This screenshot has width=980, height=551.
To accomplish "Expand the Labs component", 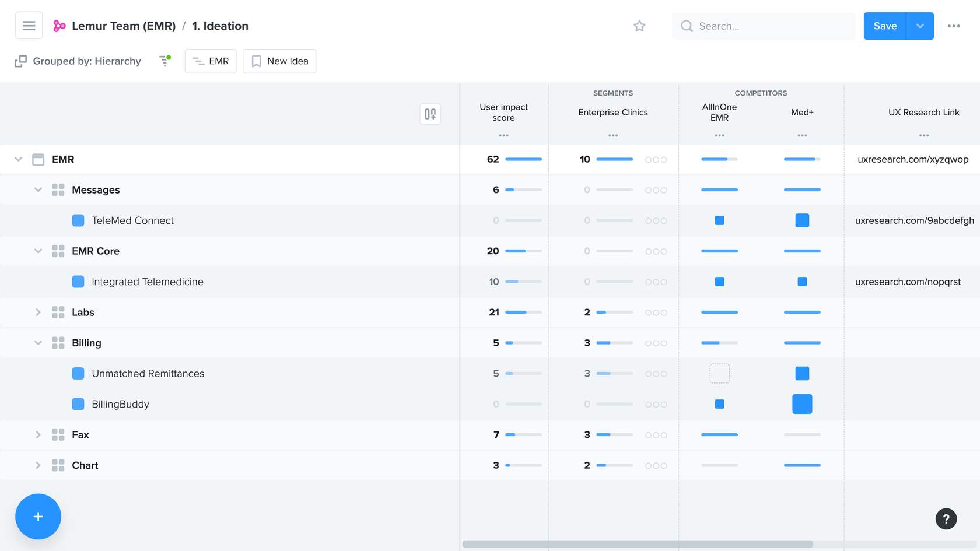I will tap(38, 313).
